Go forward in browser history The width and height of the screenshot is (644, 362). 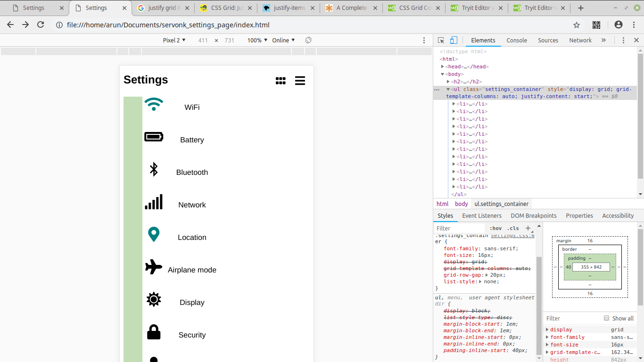(x=25, y=25)
